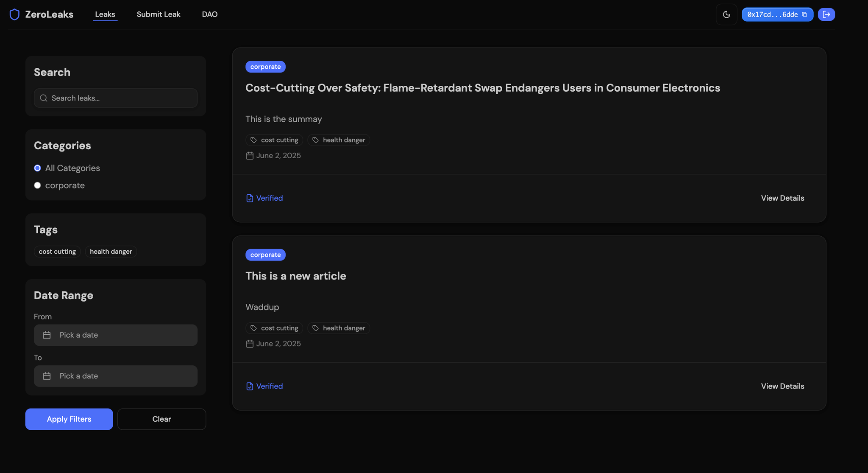
Task: Click the Clear filters button
Action: (161, 419)
